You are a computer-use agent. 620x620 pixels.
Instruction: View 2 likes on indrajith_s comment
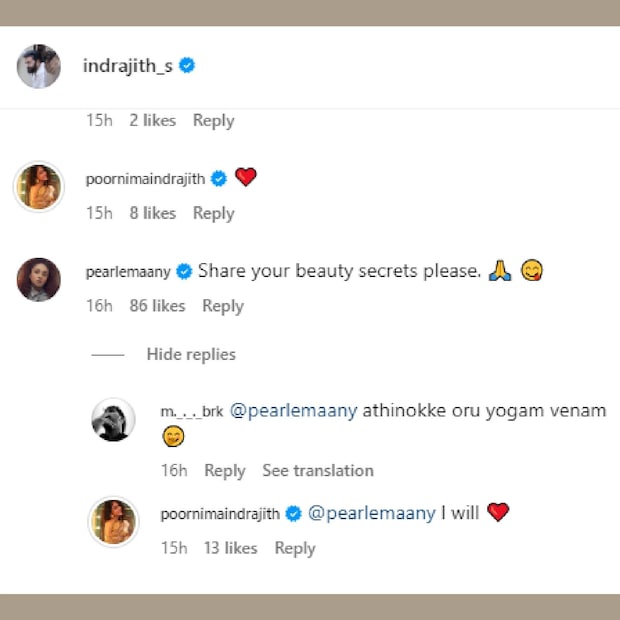tap(152, 120)
